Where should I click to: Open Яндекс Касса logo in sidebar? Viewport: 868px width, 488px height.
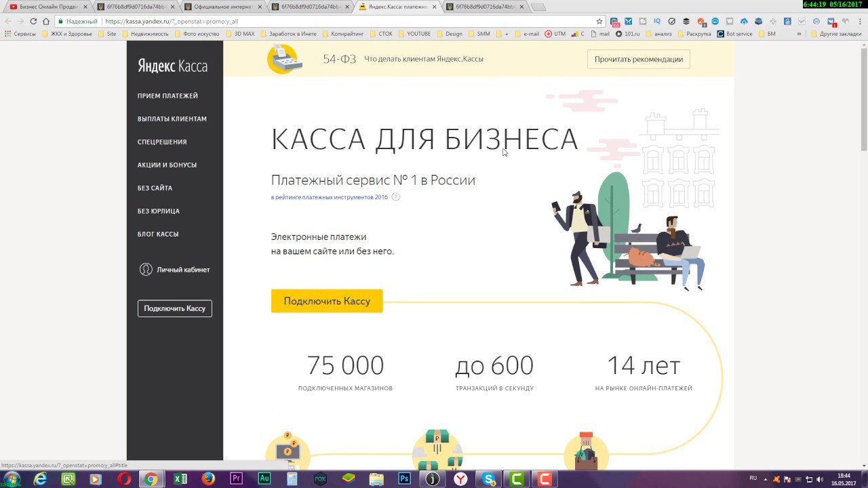pyautogui.click(x=172, y=66)
